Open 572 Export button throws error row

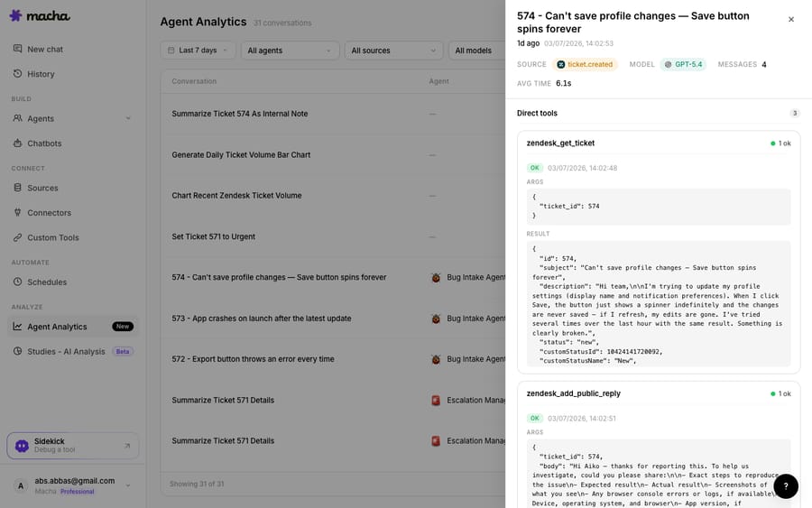point(333,359)
